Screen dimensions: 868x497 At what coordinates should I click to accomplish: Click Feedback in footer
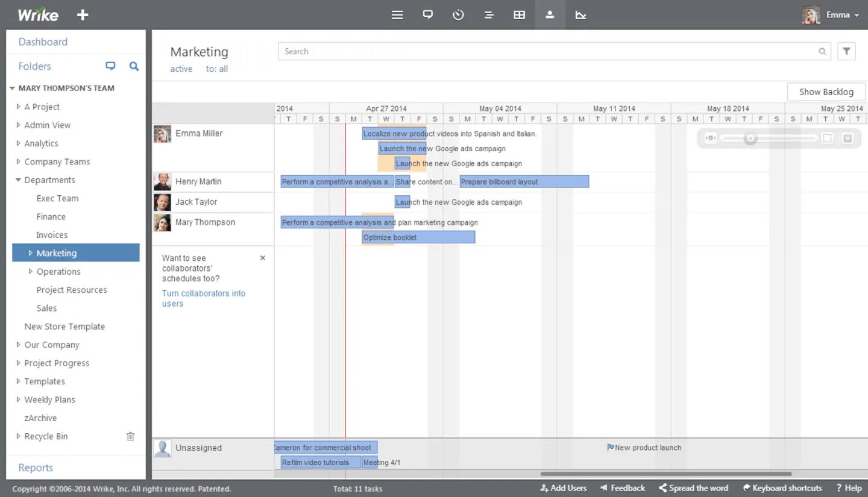coord(623,488)
